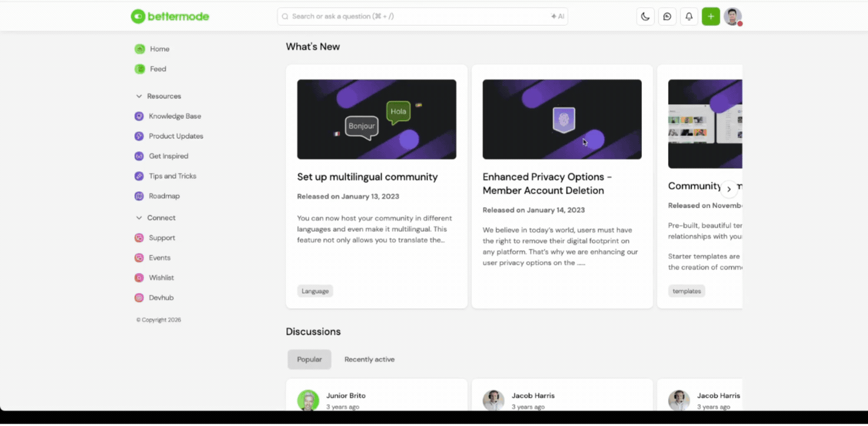This screenshot has height=426, width=868.
Task: Select the Popular discussions tab
Action: [309, 360]
